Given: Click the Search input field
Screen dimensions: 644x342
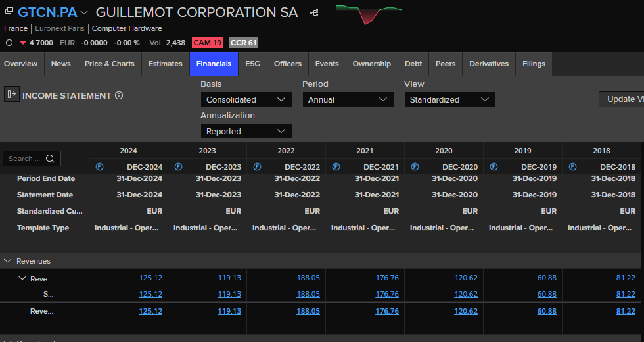Looking at the screenshot, I should click(32, 159).
